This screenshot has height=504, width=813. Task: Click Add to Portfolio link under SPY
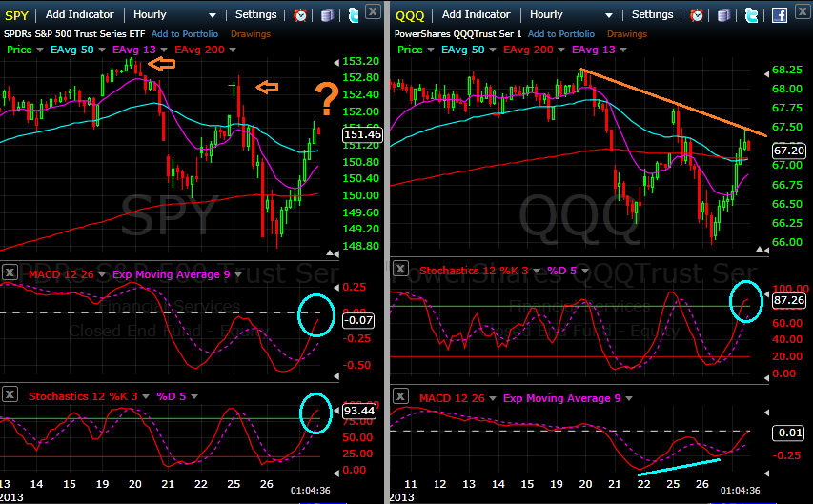click(185, 34)
